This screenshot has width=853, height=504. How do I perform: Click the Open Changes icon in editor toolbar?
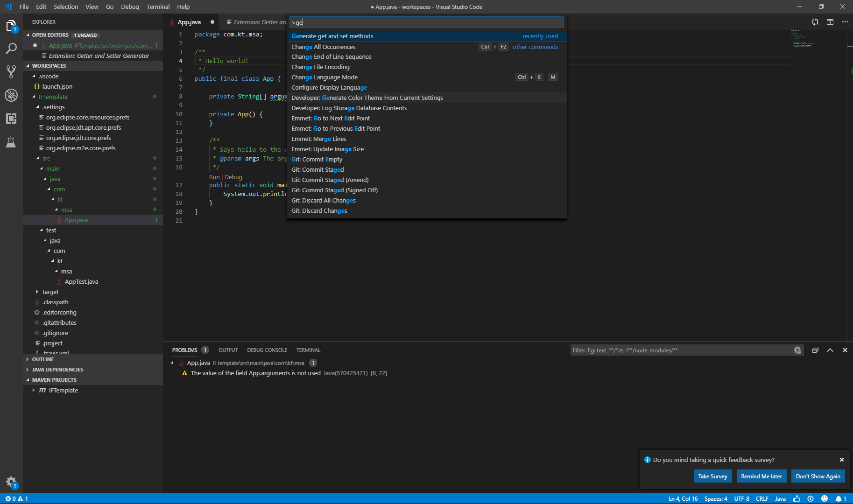[x=815, y=22]
